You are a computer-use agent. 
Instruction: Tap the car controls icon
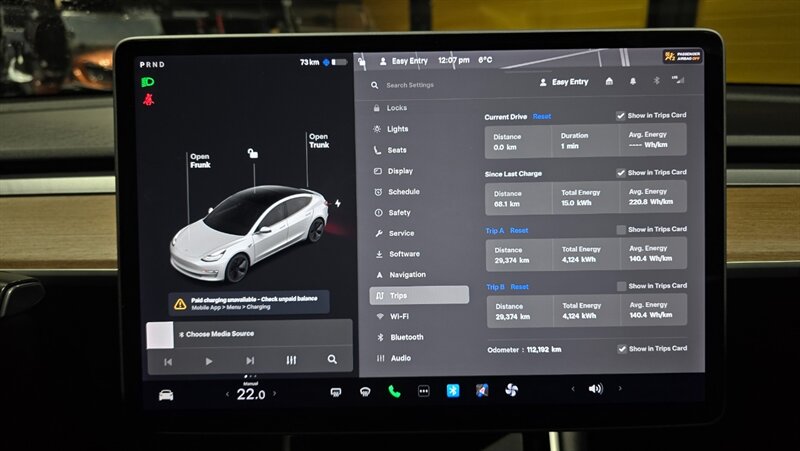166,394
